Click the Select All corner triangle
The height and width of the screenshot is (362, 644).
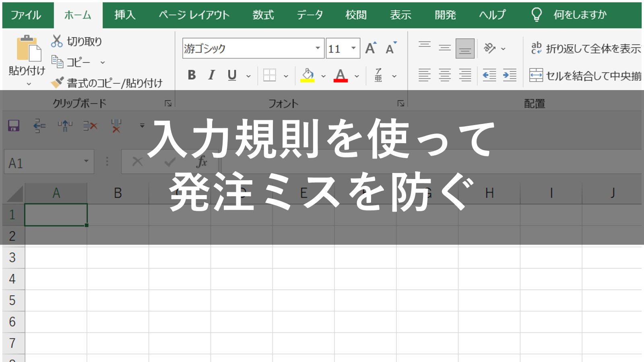(15, 193)
